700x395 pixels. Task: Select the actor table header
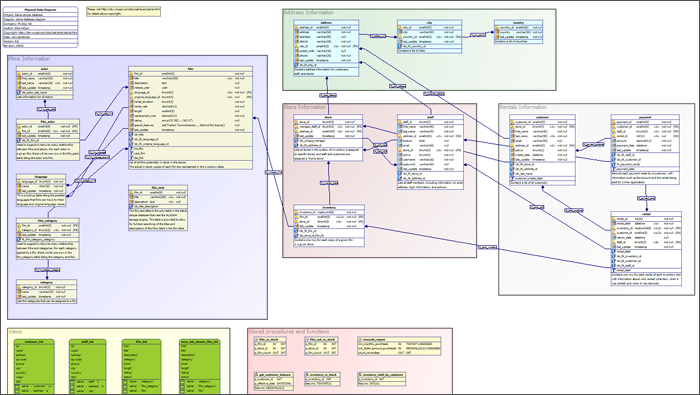point(44,69)
